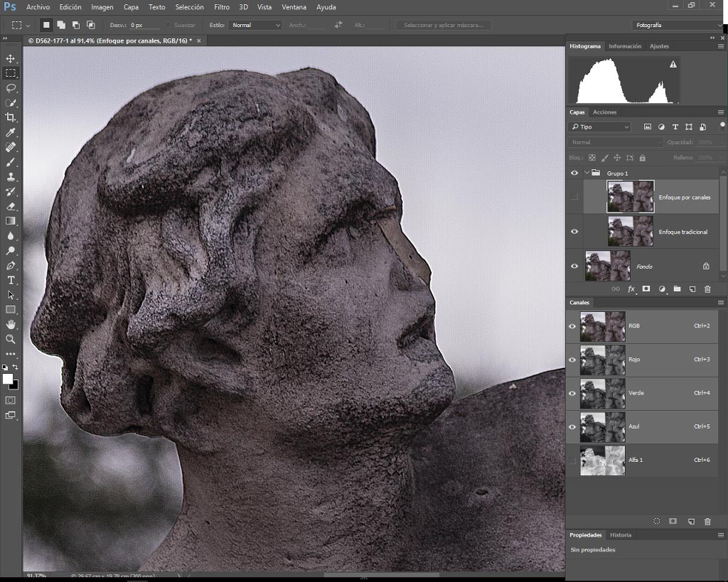The width and height of the screenshot is (728, 582).
Task: Select the Move tool
Action: pyautogui.click(x=10, y=58)
